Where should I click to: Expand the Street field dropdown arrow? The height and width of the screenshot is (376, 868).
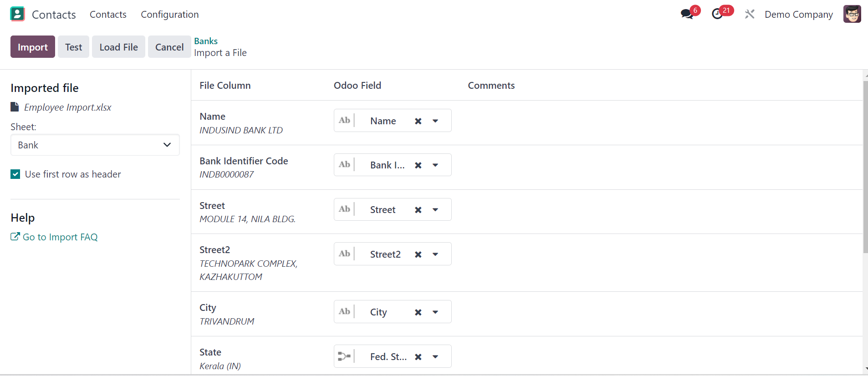[435, 210]
